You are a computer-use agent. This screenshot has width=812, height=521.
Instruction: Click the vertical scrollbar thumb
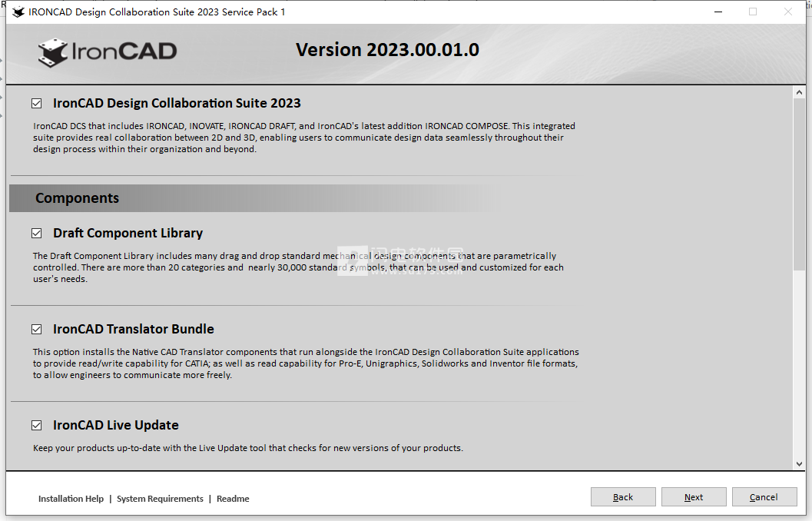click(x=799, y=184)
